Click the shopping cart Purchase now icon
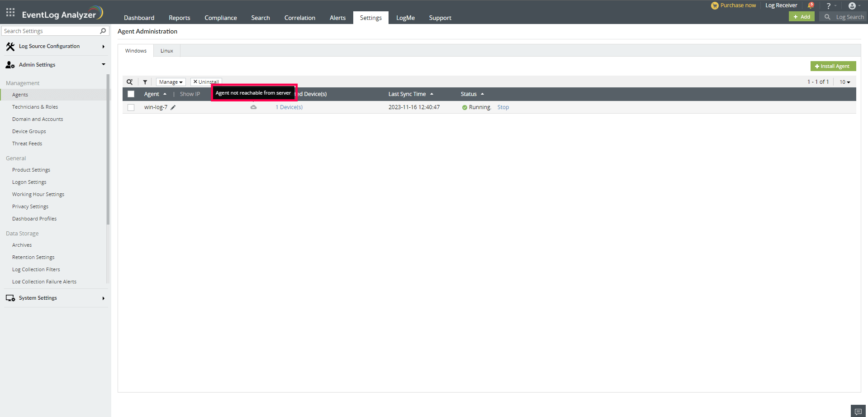 point(715,5)
